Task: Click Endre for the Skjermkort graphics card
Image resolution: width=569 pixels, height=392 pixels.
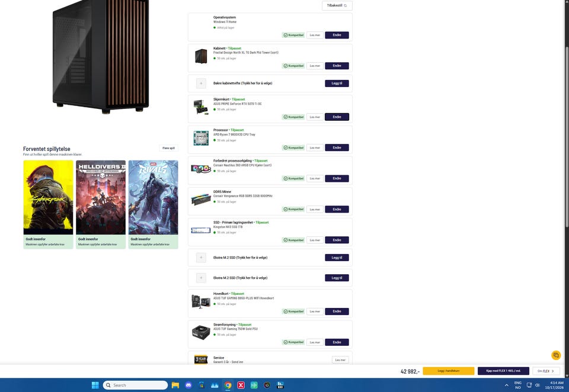Action: click(337, 117)
